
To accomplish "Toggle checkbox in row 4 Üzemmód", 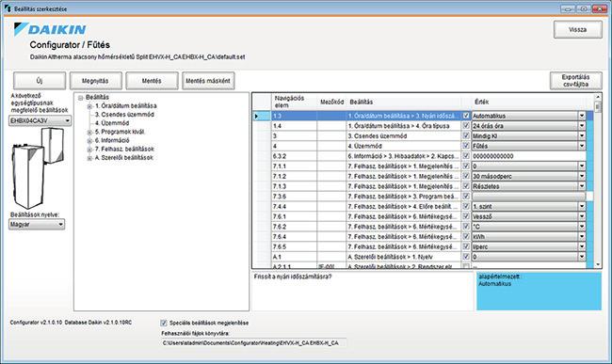I will (x=466, y=146).
